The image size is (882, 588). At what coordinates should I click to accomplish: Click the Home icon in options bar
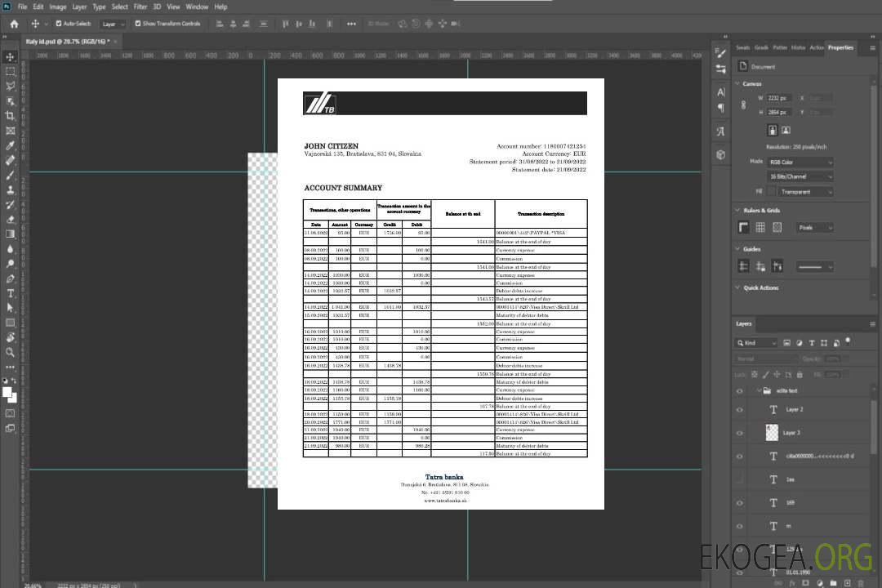pyautogui.click(x=14, y=24)
